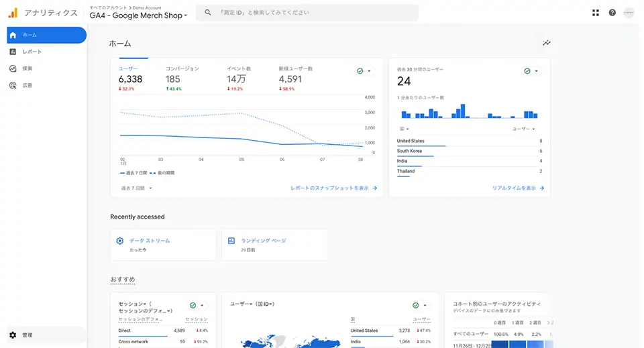Screen dimensions: 644x348
Task: Click the すべてのユーザー cohort row
Action: pos(502,334)
